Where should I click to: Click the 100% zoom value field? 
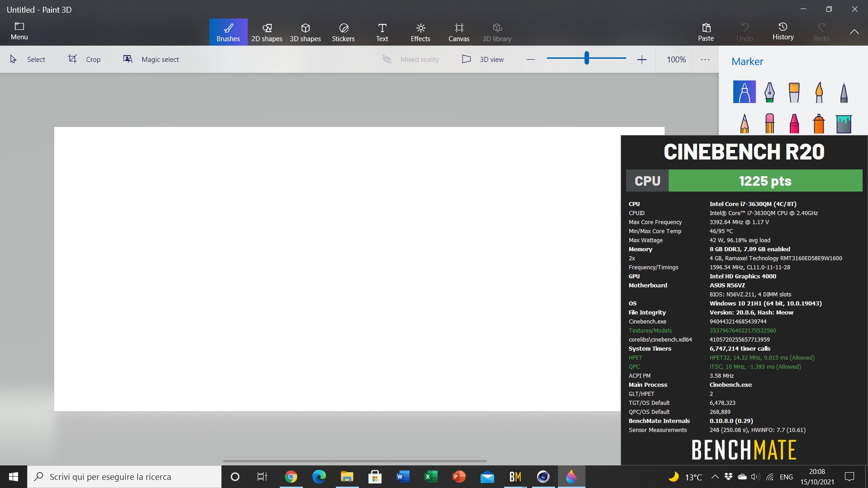676,59
